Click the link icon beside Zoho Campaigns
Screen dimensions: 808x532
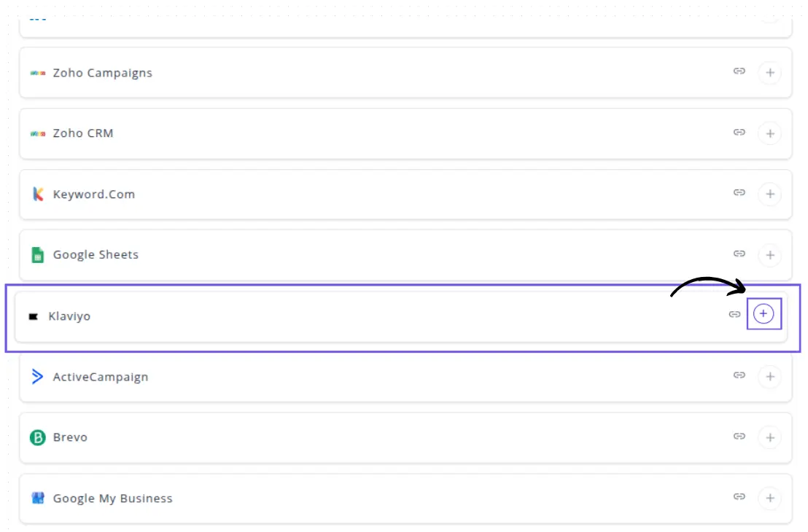pyautogui.click(x=739, y=71)
